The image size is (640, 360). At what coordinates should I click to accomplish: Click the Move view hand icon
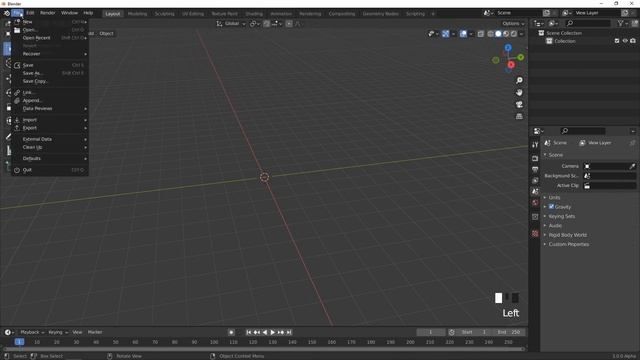point(519,93)
